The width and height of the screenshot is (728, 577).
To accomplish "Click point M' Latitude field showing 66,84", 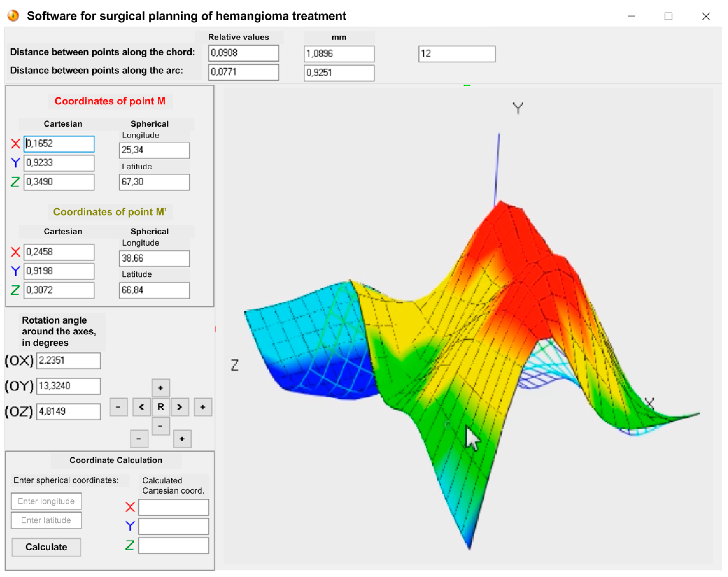I will click(154, 290).
